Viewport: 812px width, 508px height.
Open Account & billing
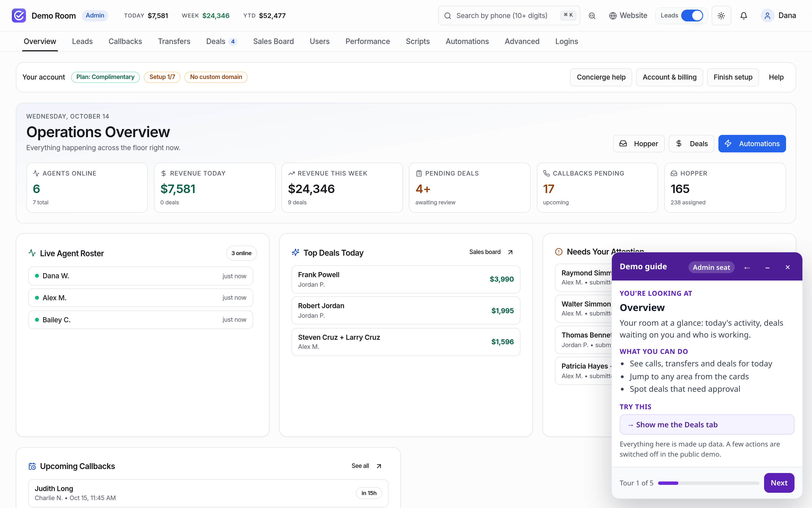(669, 77)
